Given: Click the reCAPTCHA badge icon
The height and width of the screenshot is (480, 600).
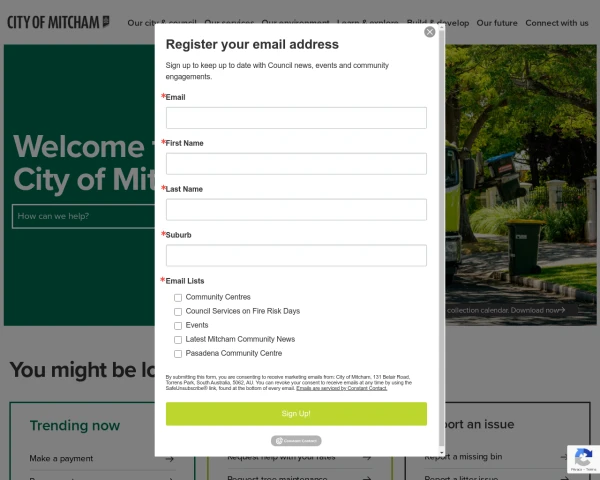Looking at the screenshot, I should pyautogui.click(x=583, y=459).
